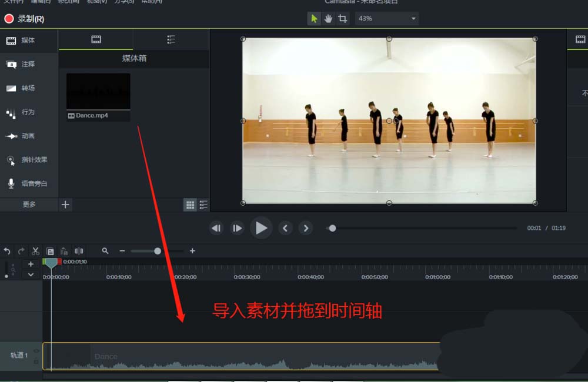Click the 0:00:10;00 ruler mark
Viewport: 588px width, 382px height.
(x=119, y=277)
